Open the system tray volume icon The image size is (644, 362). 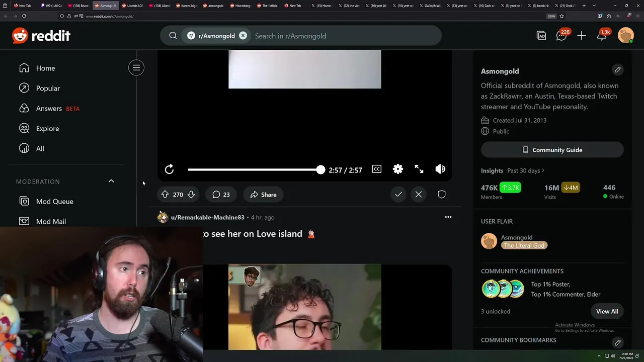613,356
